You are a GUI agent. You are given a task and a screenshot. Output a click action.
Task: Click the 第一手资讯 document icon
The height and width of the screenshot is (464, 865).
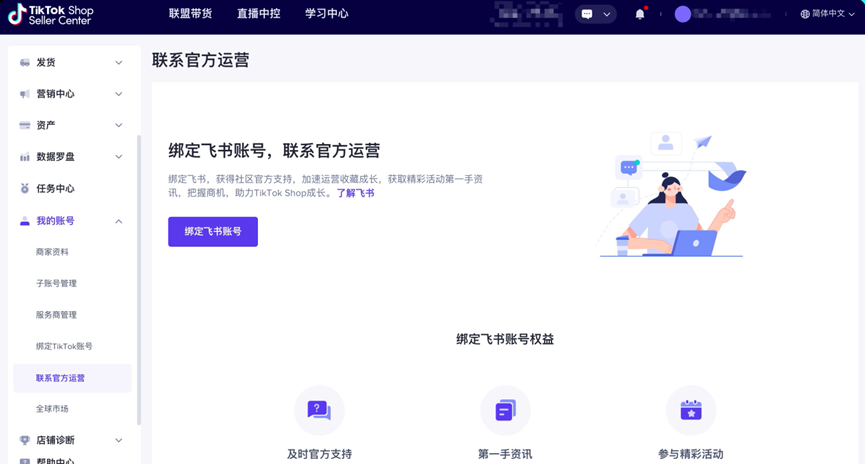[505, 410]
